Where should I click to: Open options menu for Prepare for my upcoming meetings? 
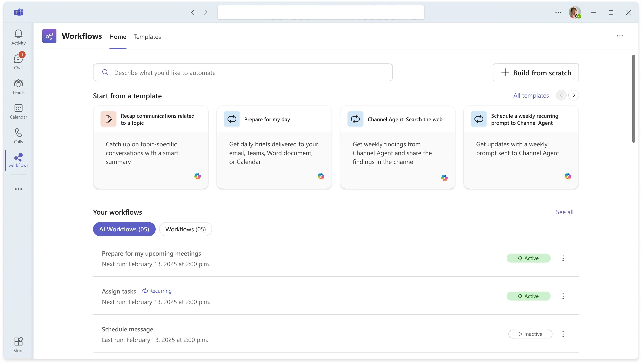coord(563,258)
